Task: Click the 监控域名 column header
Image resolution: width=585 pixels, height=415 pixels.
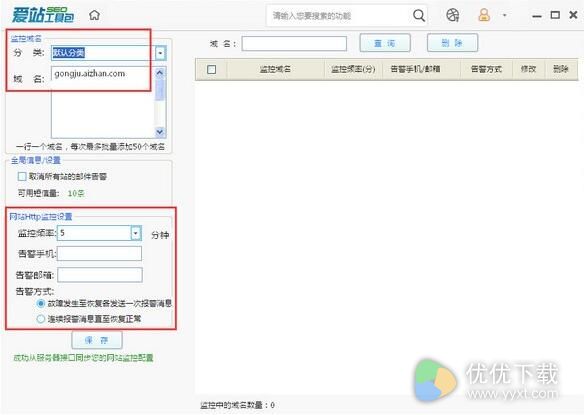Action: (275, 69)
